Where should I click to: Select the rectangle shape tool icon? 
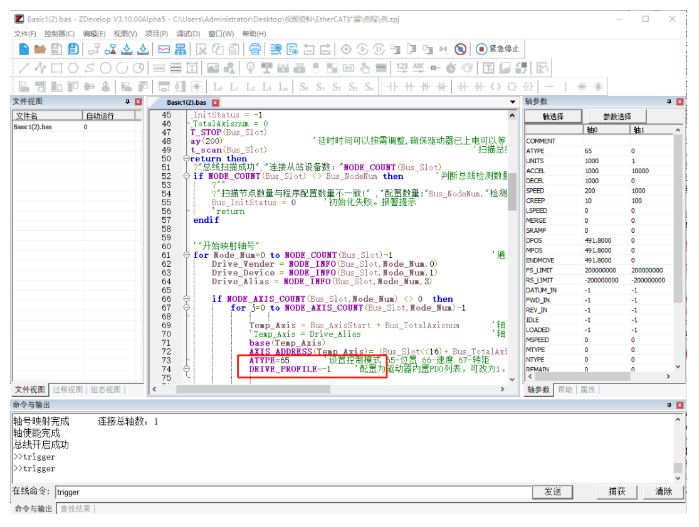pos(57,68)
